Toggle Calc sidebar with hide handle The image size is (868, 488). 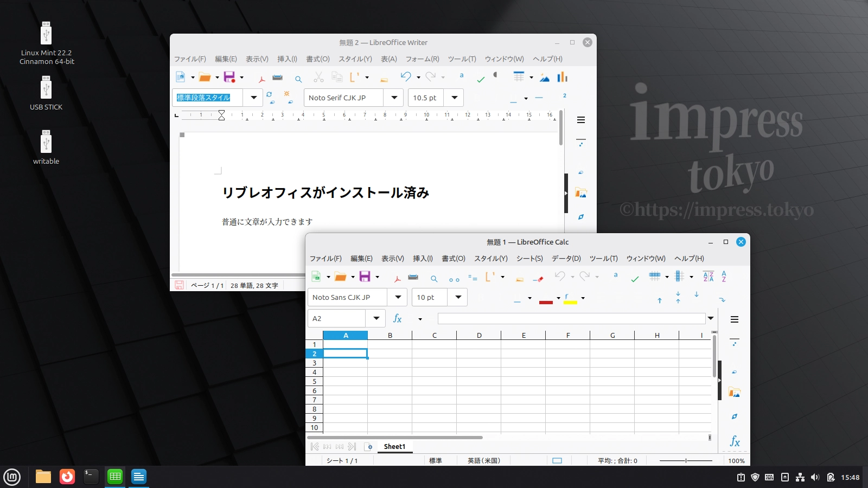(x=719, y=380)
